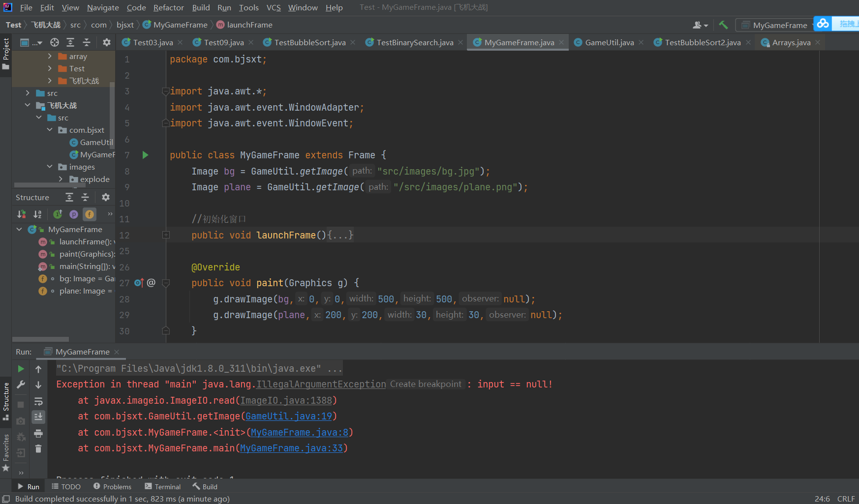Expand explode folder in Project tree
Viewport: 859px width, 504px height.
(61, 179)
